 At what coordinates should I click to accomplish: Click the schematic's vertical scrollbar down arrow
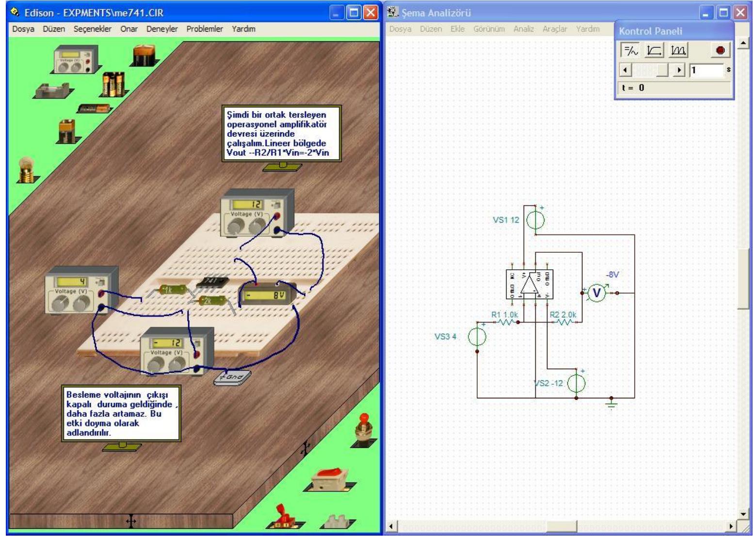click(x=742, y=514)
